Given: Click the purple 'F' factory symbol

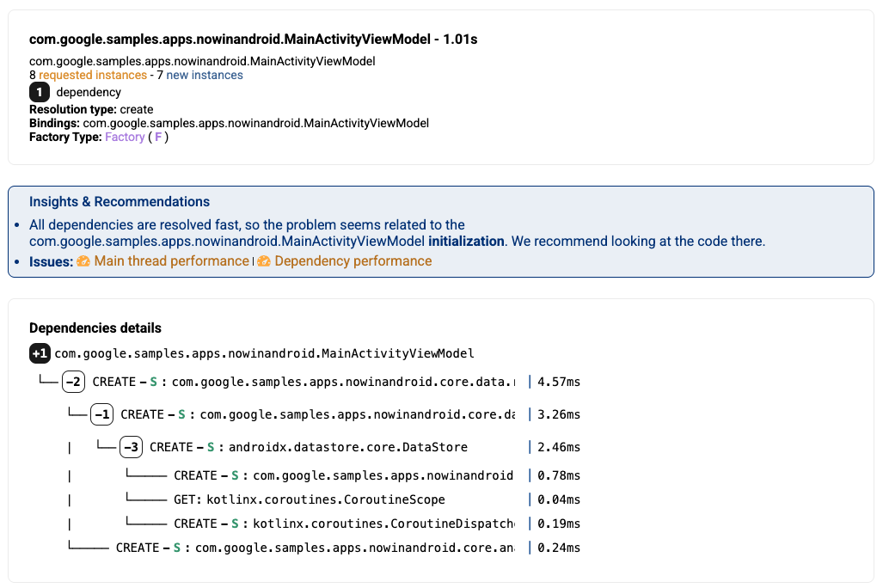Looking at the screenshot, I should 158,138.
